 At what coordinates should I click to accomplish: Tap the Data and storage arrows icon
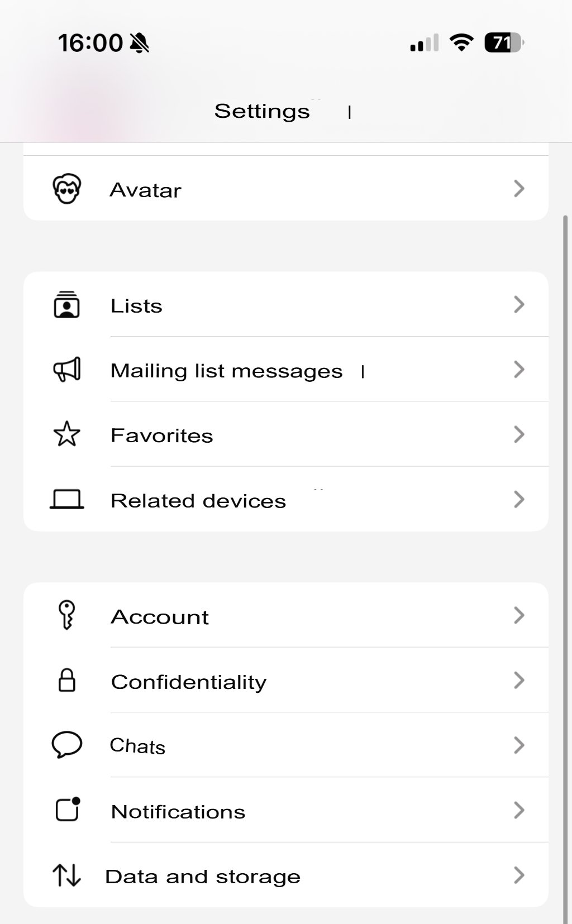tap(67, 875)
